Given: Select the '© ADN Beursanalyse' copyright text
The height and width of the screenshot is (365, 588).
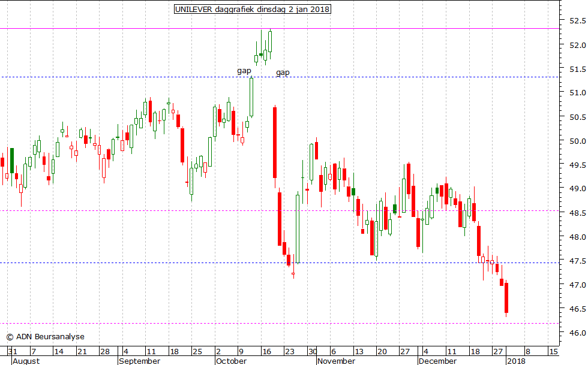Looking at the screenshot, I should [46, 336].
